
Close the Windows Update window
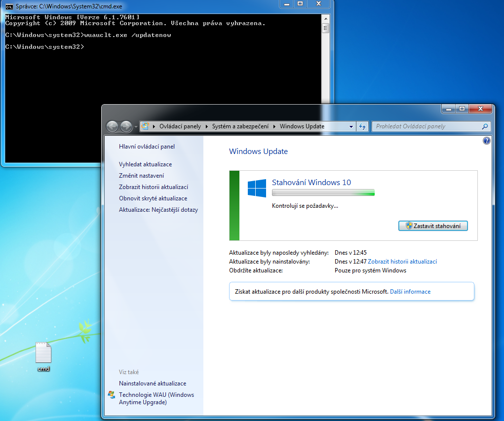tap(480, 109)
